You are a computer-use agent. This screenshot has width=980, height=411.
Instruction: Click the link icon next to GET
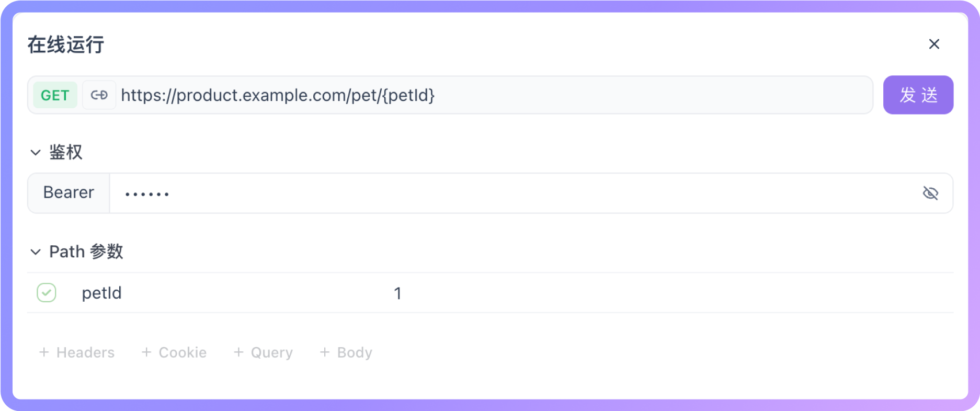99,95
